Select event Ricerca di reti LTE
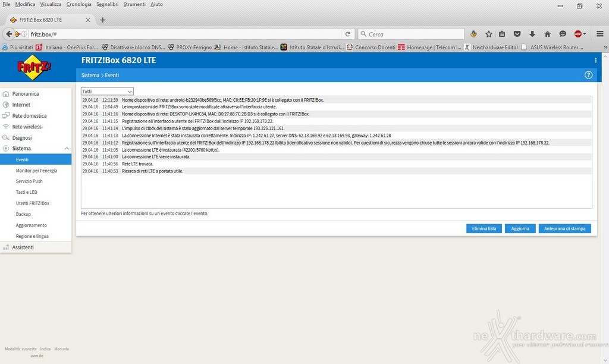Image resolution: width=609 pixels, height=364 pixels. pyautogui.click(x=337, y=171)
